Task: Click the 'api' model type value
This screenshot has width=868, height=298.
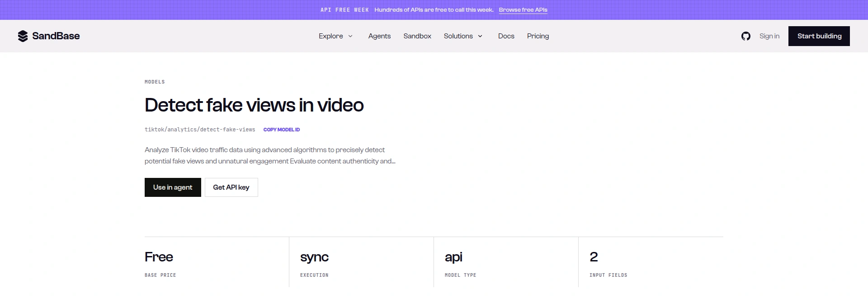Action: click(x=453, y=257)
